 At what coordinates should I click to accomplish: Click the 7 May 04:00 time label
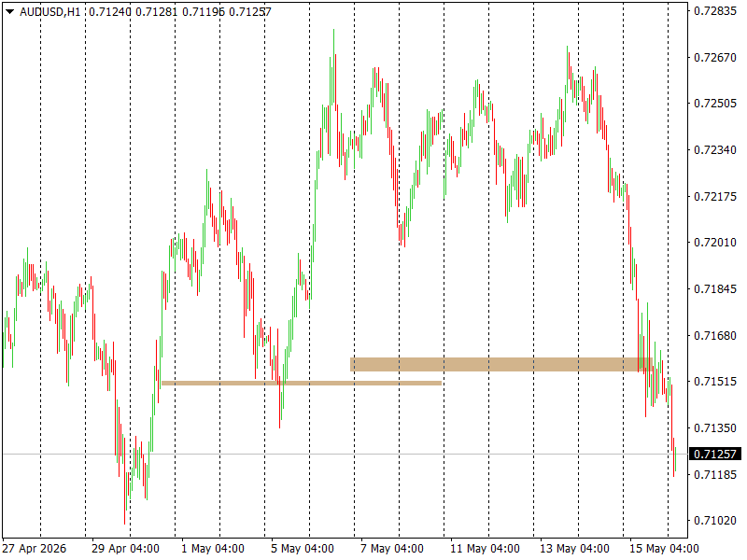point(391,549)
